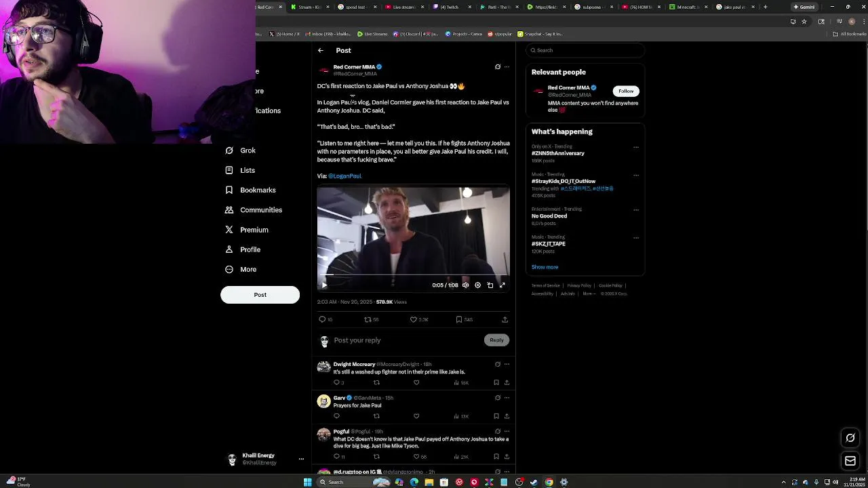Open the @LoganPaul mention link
Screen dimensions: 868x488
tap(344, 176)
